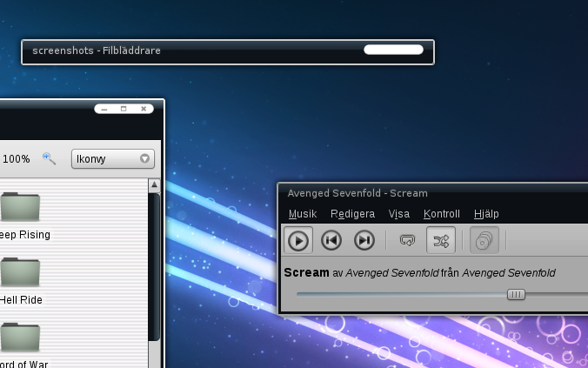Skip to the previous track
588x368 pixels.
click(331, 240)
